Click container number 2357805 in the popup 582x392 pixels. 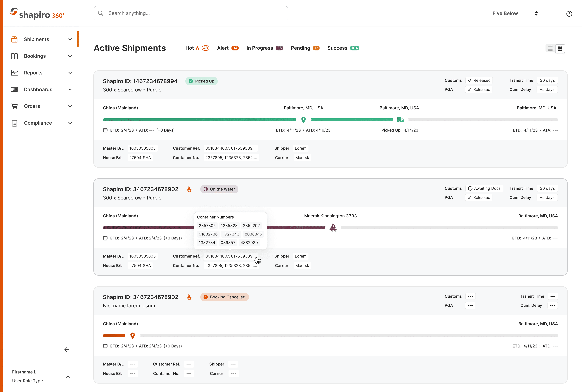click(207, 225)
